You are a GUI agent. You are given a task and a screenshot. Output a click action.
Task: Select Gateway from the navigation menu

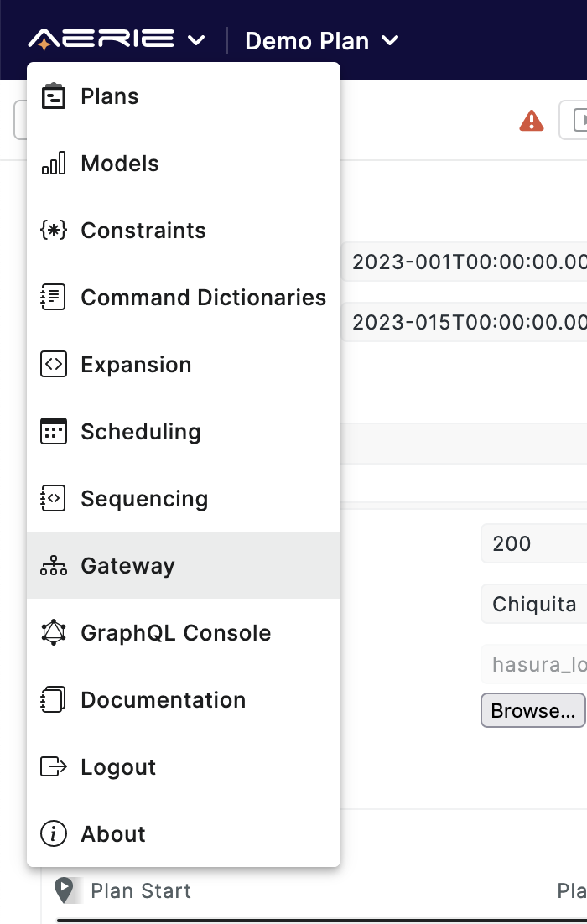point(127,565)
